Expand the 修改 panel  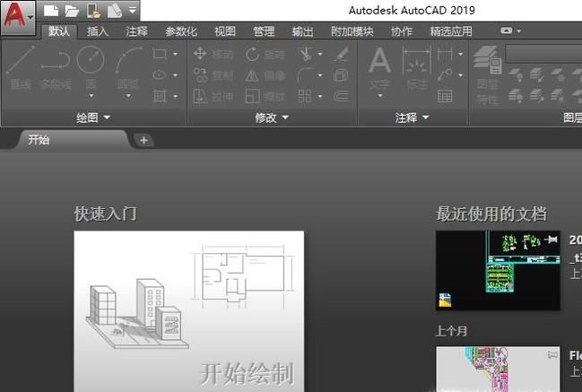pos(272,118)
